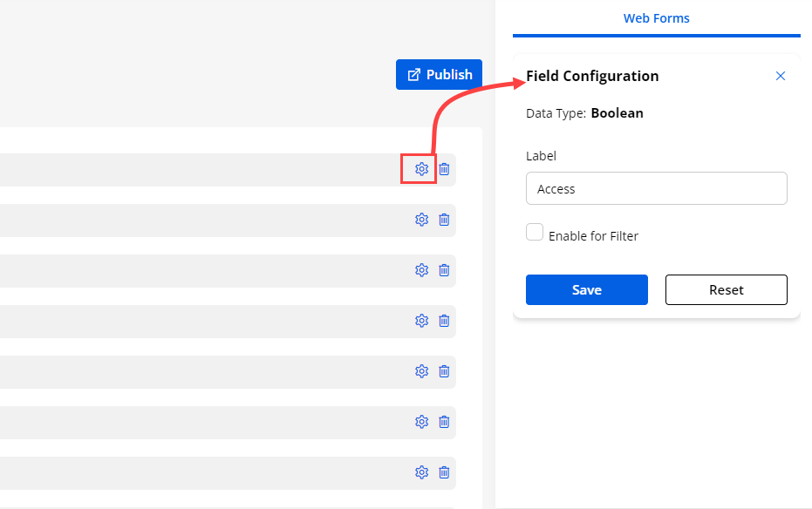
Task: Open gear settings in third field row
Action: 421,270
